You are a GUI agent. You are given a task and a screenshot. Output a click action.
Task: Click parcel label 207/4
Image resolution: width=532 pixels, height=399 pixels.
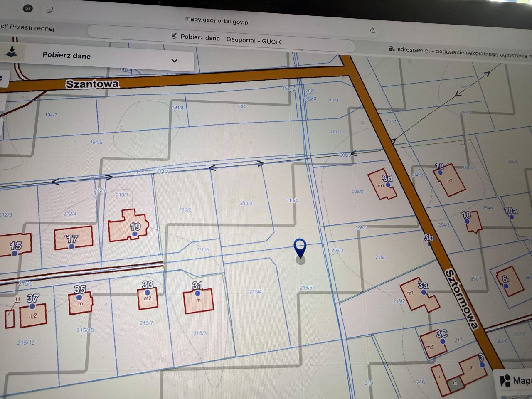333,100
